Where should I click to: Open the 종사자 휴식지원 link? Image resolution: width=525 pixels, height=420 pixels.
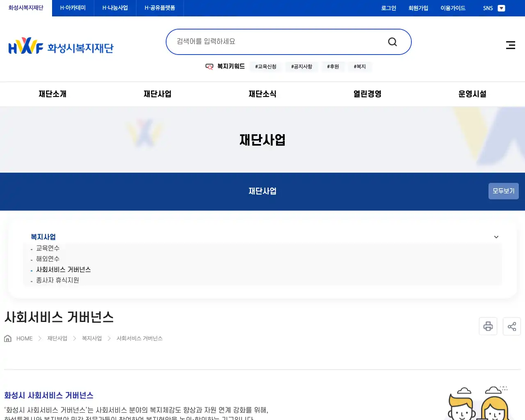pos(57,280)
